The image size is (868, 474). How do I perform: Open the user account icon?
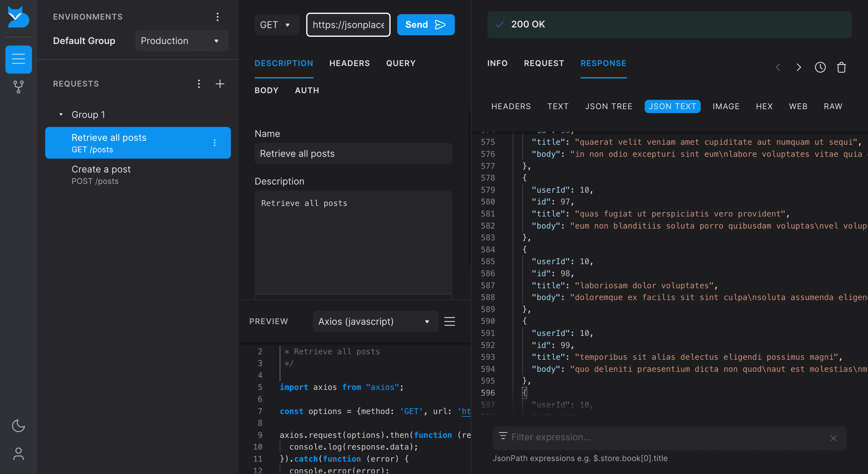pos(18,454)
